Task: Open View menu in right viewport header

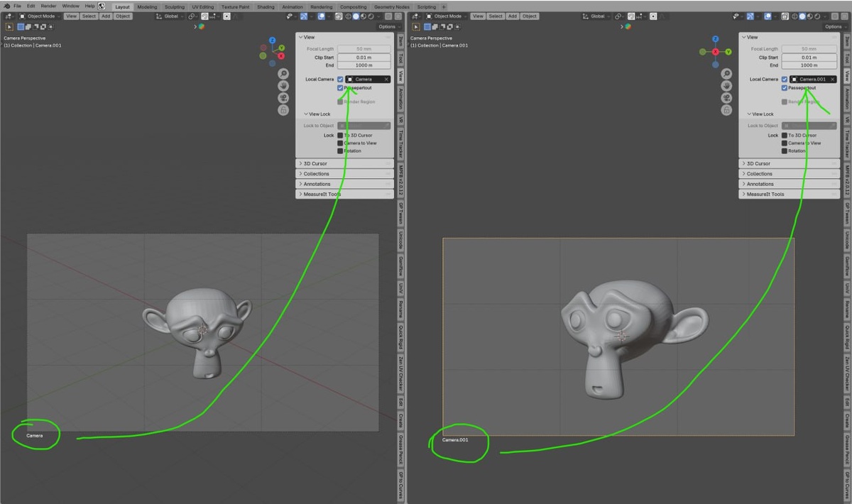Action: point(478,16)
